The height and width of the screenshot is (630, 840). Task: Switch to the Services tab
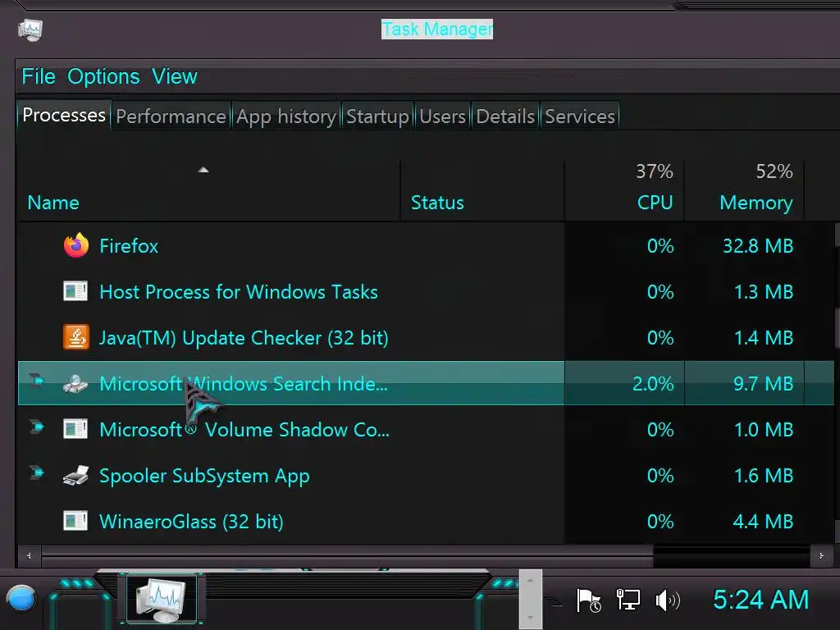click(x=580, y=116)
